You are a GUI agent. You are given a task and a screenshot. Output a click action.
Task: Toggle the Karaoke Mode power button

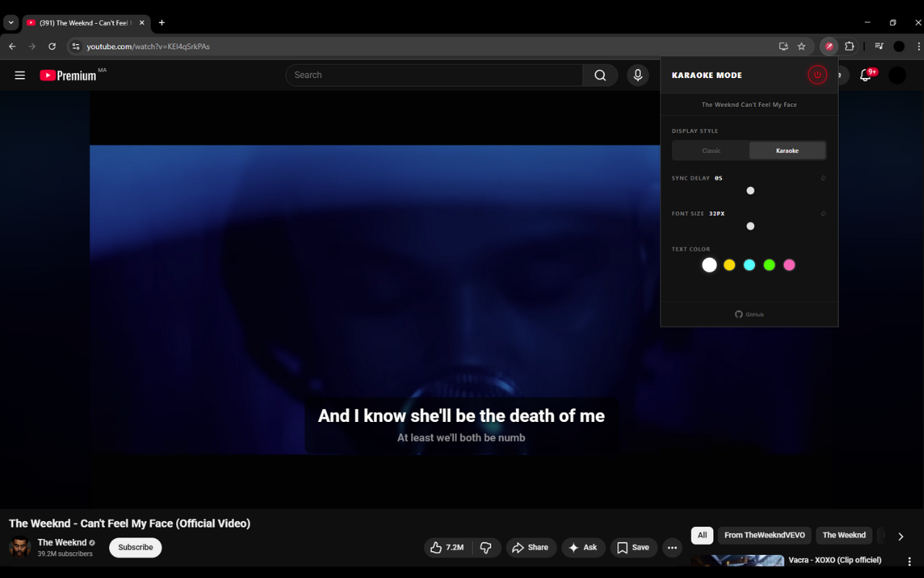tap(817, 74)
